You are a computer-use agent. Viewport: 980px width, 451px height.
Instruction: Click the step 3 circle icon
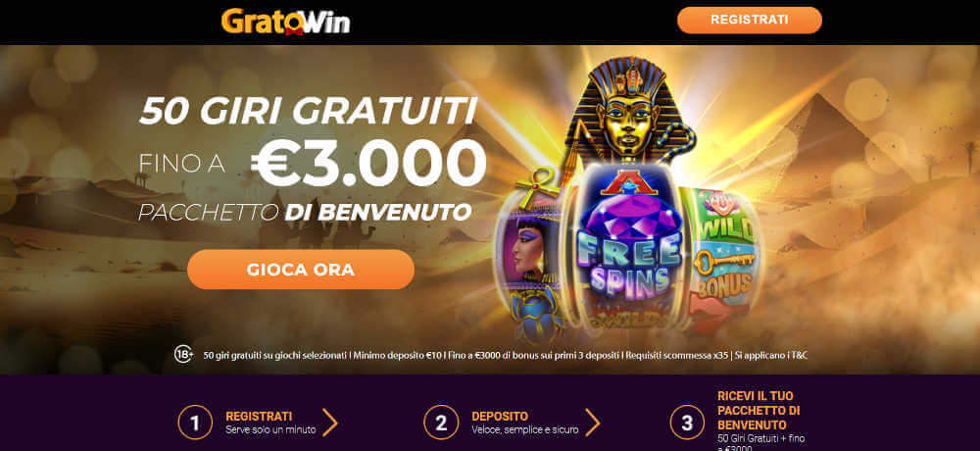[x=688, y=423]
